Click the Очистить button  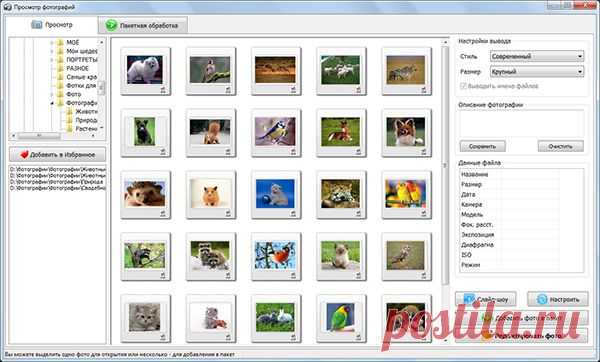click(561, 146)
